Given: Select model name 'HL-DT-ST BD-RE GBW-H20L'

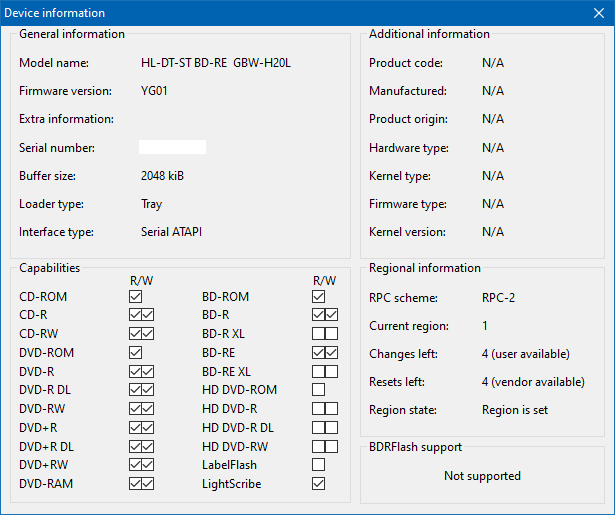Looking at the screenshot, I should pyautogui.click(x=216, y=63).
